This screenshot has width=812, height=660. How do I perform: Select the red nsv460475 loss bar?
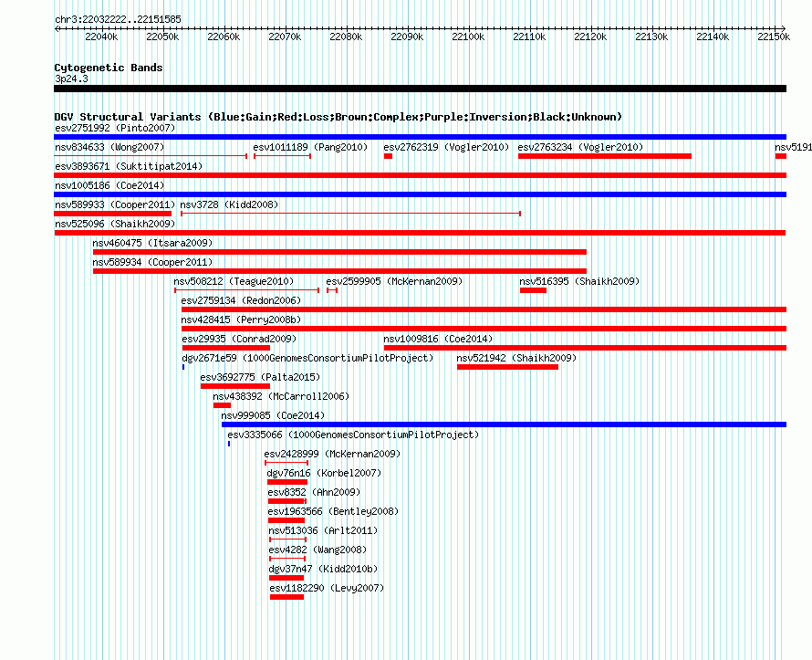point(339,252)
